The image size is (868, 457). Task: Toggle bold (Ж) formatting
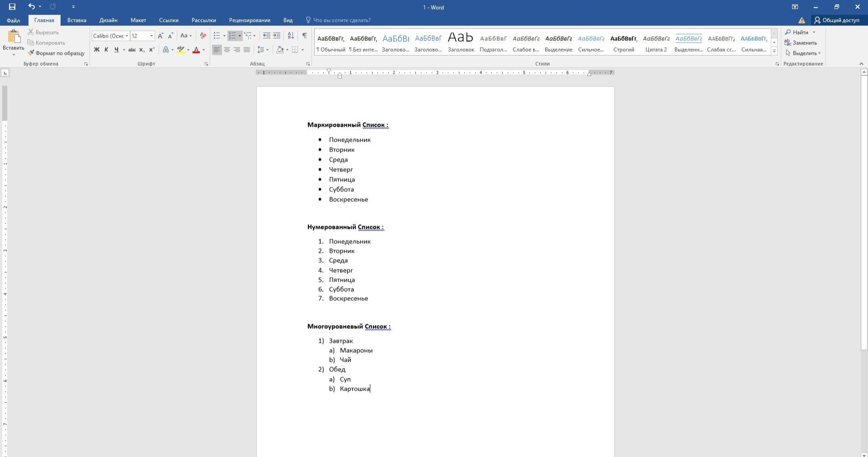point(96,50)
